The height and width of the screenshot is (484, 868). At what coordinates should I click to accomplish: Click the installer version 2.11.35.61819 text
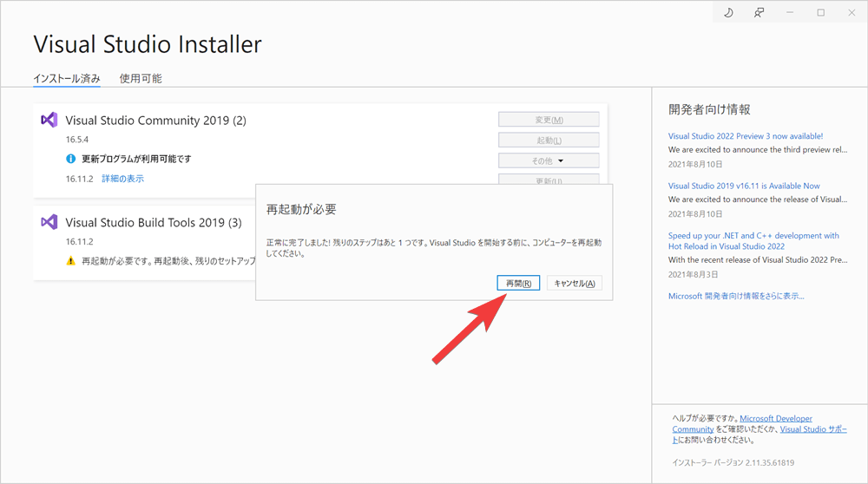coord(733,462)
